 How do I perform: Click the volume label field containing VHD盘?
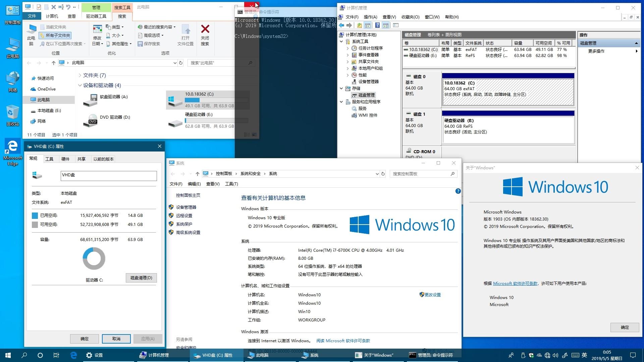pyautogui.click(x=109, y=176)
